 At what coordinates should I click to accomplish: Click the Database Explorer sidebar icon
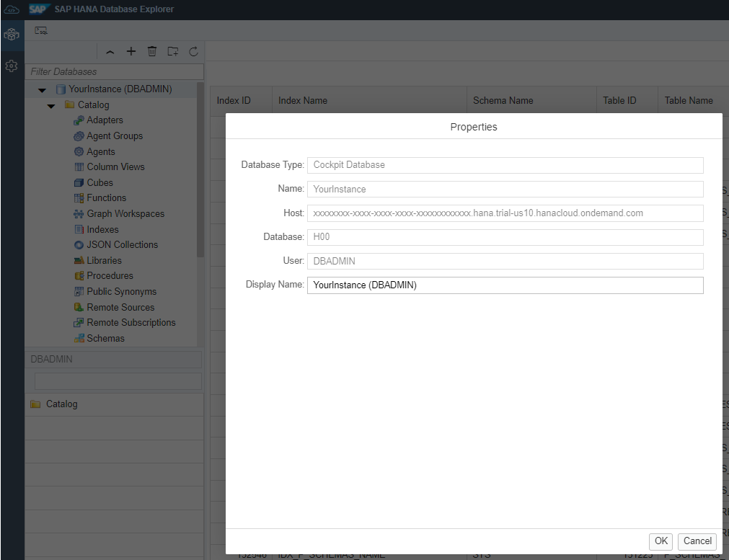[11, 34]
